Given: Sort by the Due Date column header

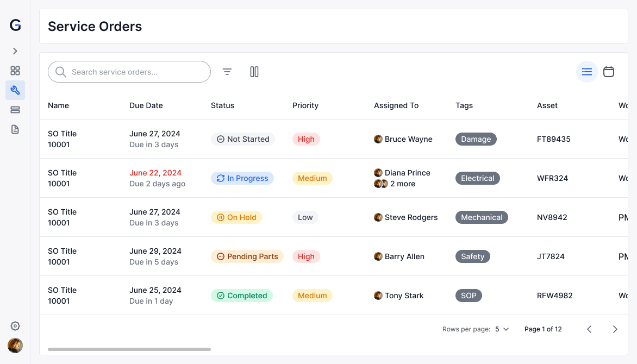Looking at the screenshot, I should tap(146, 105).
